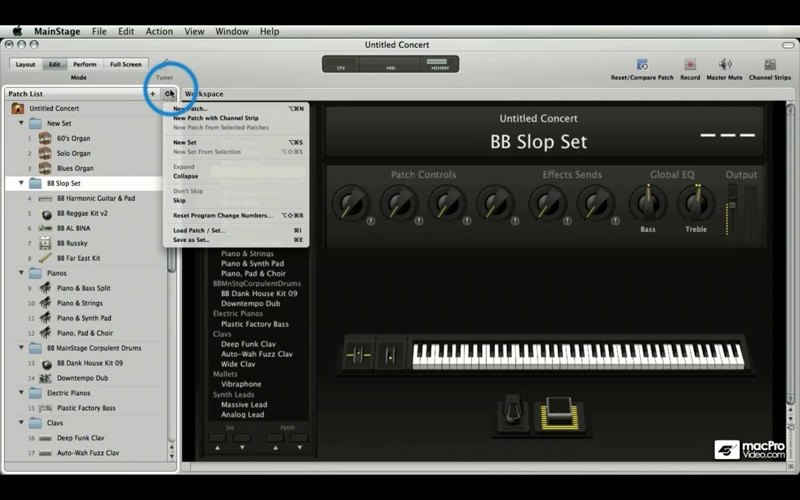Choose Reset Program Change Numbers

[x=236, y=215]
